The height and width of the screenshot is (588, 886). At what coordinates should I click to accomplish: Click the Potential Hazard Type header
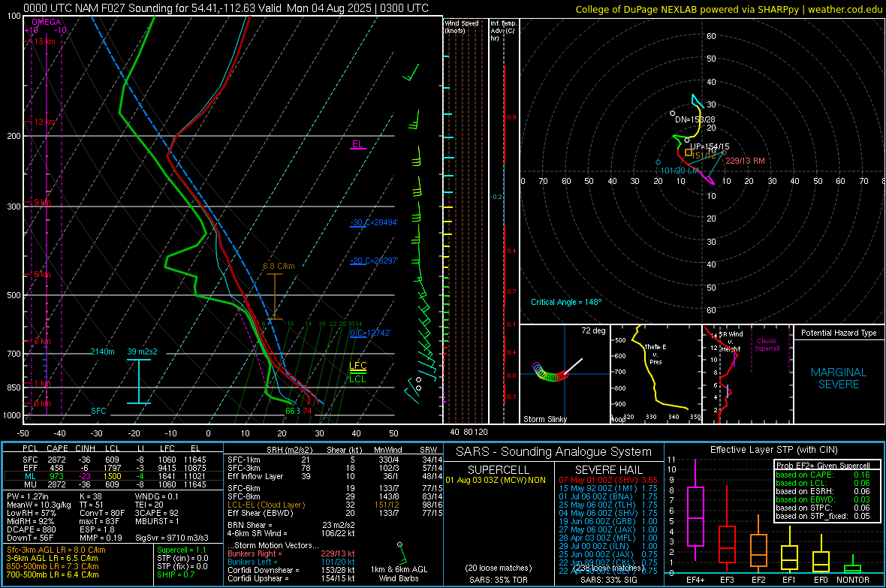[839, 333]
